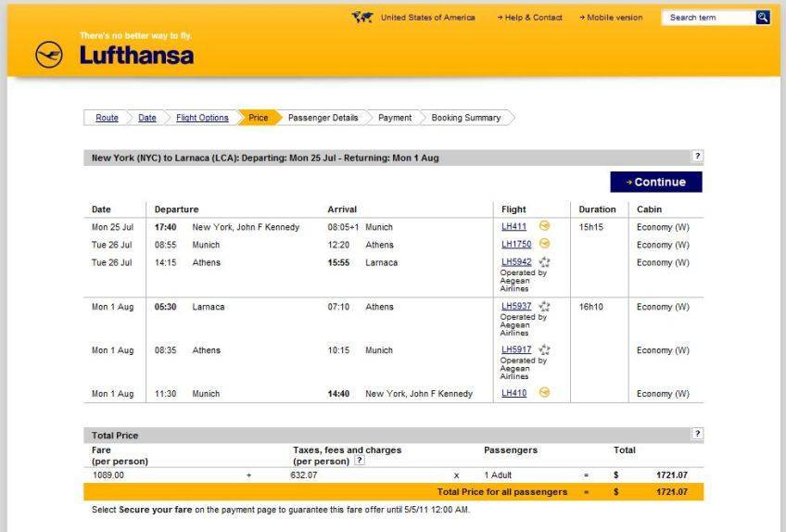Return to Flight Options step
This screenshot has width=786, height=532.
(202, 118)
